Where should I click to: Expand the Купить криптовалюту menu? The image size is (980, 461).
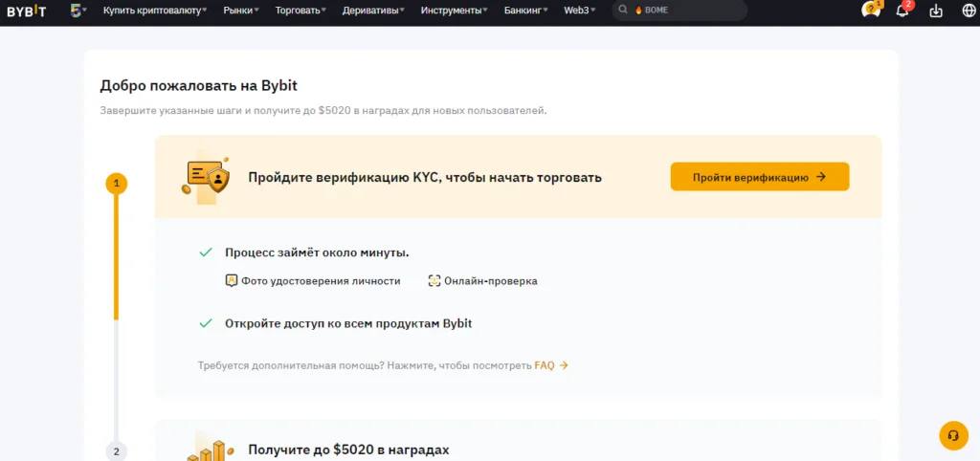point(155,11)
